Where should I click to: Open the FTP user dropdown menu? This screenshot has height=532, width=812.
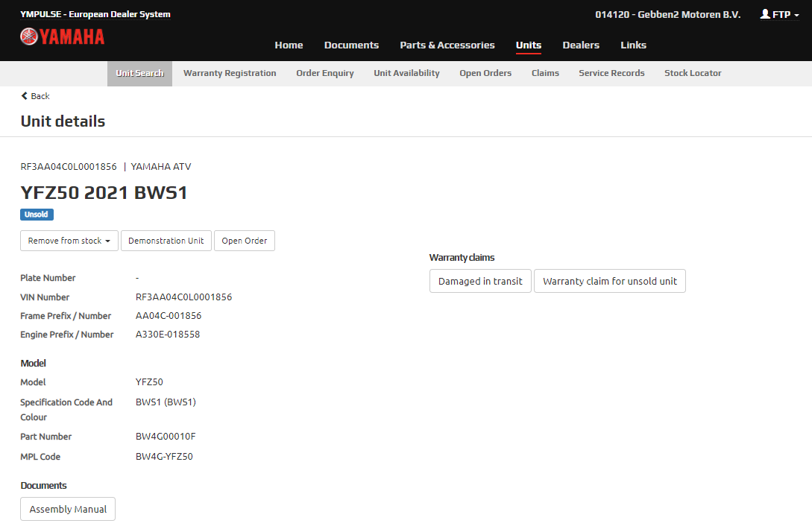click(780, 14)
